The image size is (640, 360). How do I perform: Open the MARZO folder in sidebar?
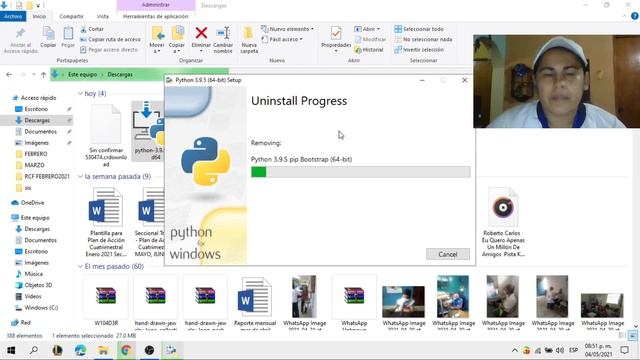click(x=34, y=165)
